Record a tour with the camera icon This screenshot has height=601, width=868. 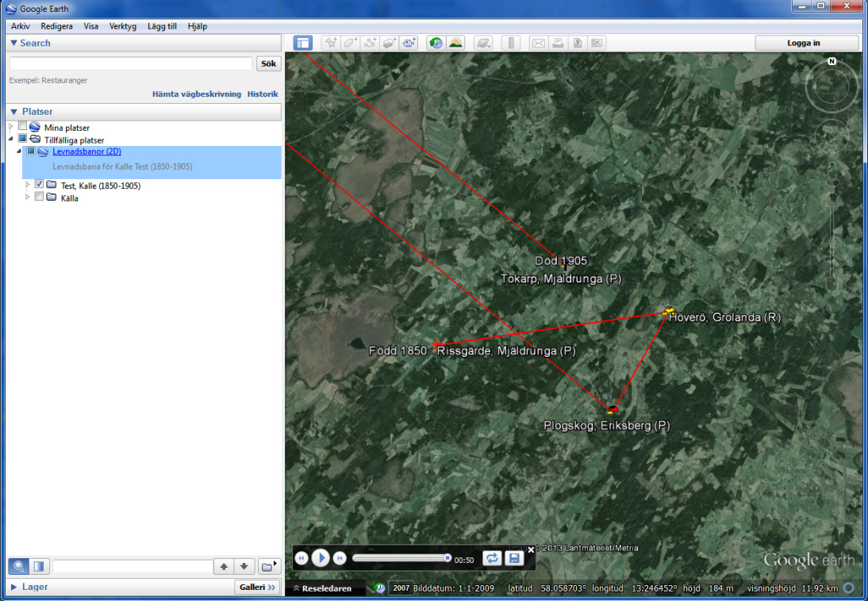(x=409, y=43)
